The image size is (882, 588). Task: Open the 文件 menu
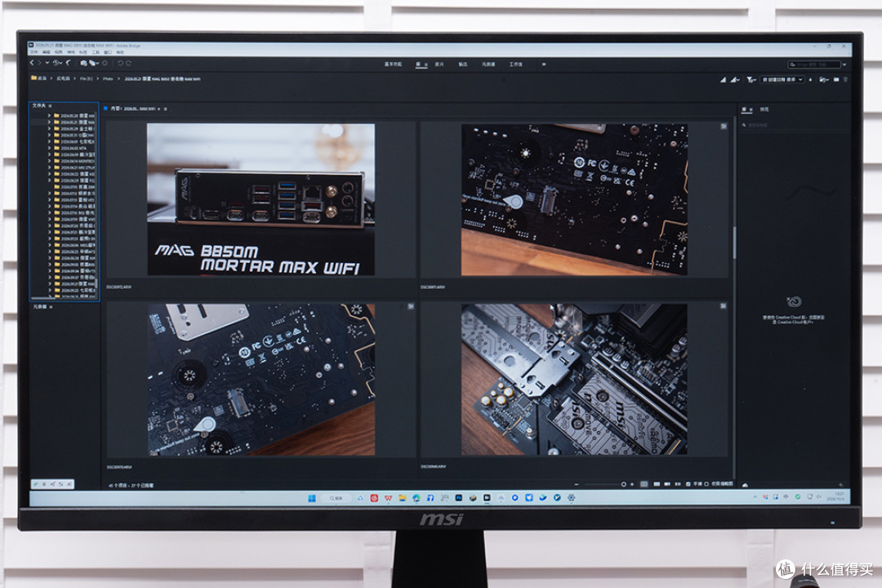pos(33,52)
